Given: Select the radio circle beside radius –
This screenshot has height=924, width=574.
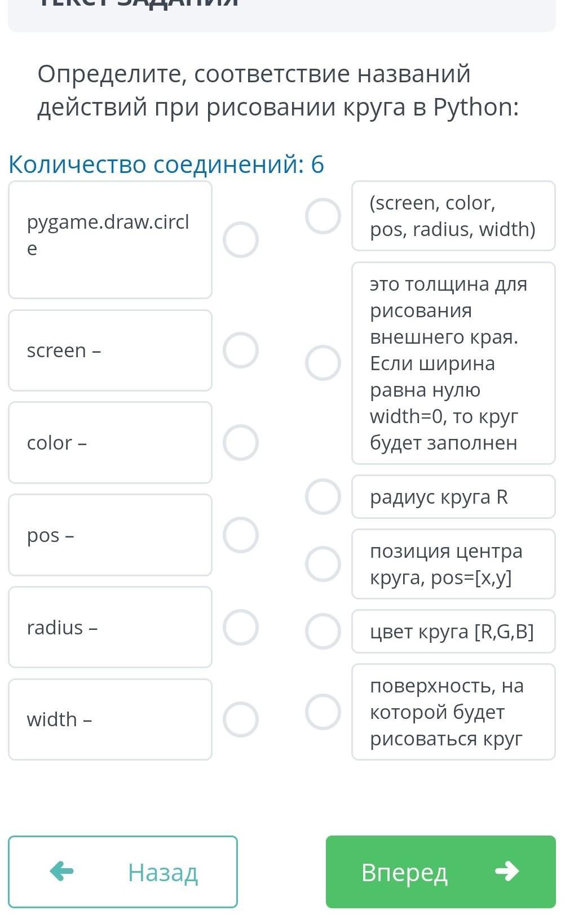Looking at the screenshot, I should (x=241, y=628).
